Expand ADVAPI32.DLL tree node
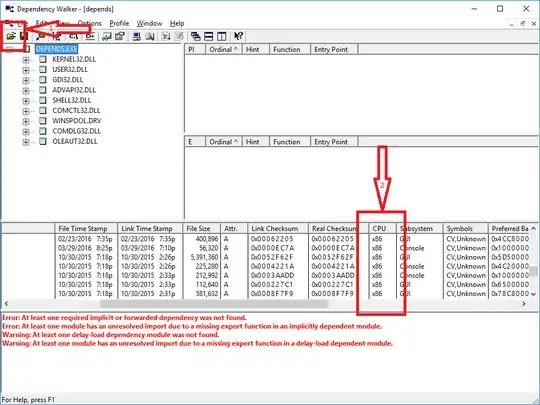 click(26, 91)
